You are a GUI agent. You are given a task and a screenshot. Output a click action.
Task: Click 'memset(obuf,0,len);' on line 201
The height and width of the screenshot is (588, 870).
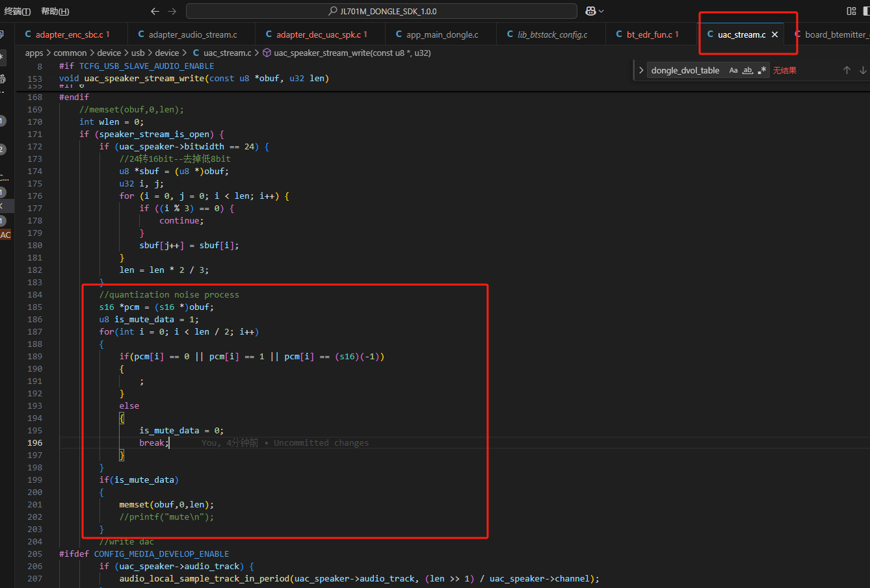(166, 504)
